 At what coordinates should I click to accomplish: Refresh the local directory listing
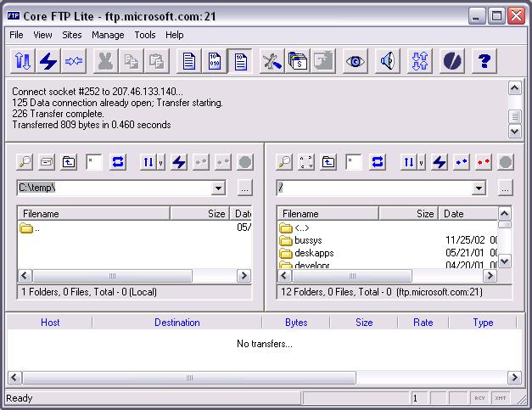118,161
